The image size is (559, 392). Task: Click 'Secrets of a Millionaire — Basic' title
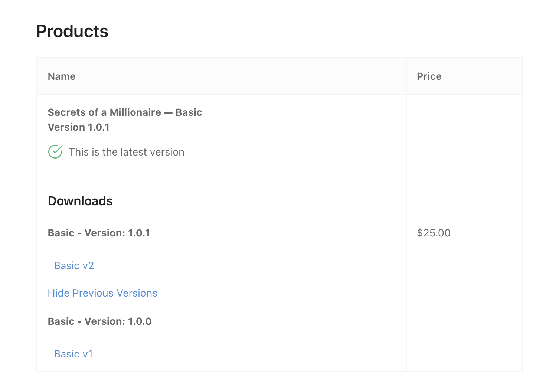(x=125, y=112)
